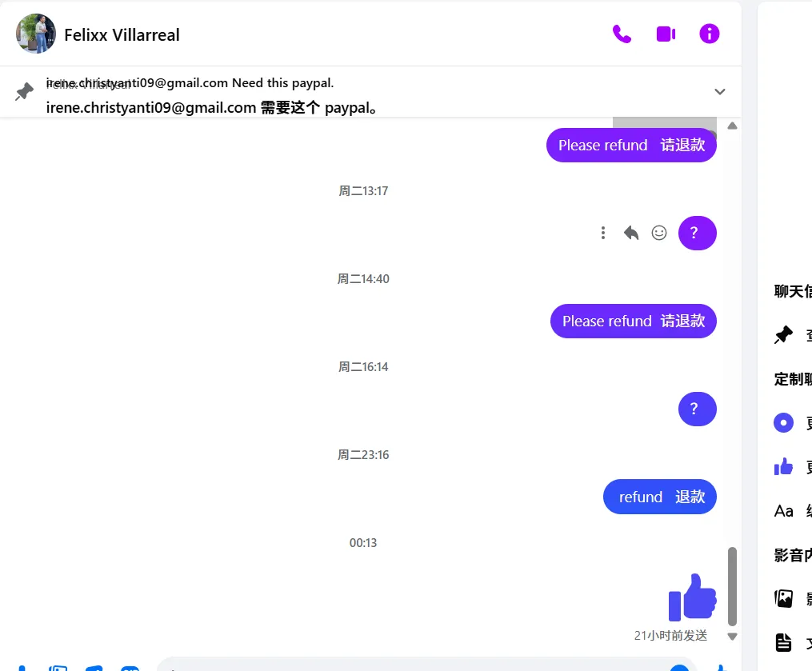Viewport: 812px width, 671px height.
Task: Start a video call
Action: (x=666, y=34)
